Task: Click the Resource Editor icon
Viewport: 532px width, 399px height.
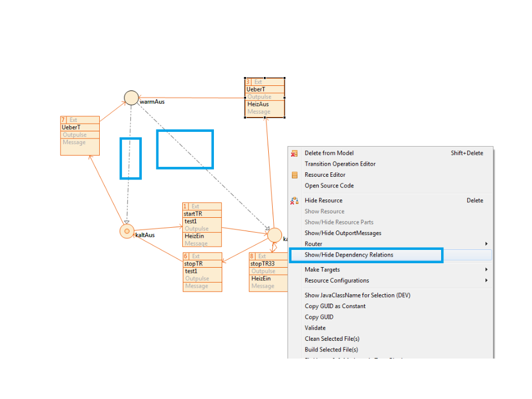Action: click(294, 175)
